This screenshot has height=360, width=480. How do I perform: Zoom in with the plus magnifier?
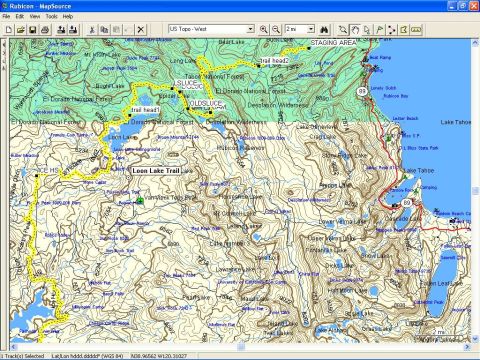click(x=264, y=30)
